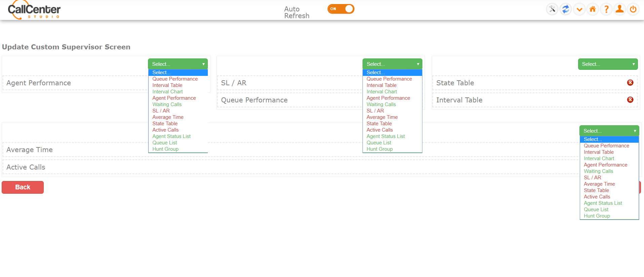The image size is (644, 277).
Task: Choose Active Calls in second dropdown list
Action: tap(392, 130)
